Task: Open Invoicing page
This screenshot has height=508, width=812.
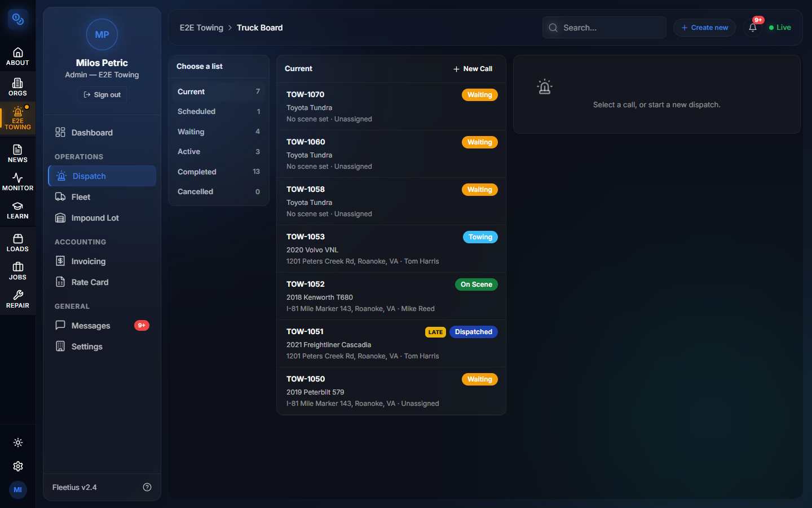Action: (x=102, y=261)
